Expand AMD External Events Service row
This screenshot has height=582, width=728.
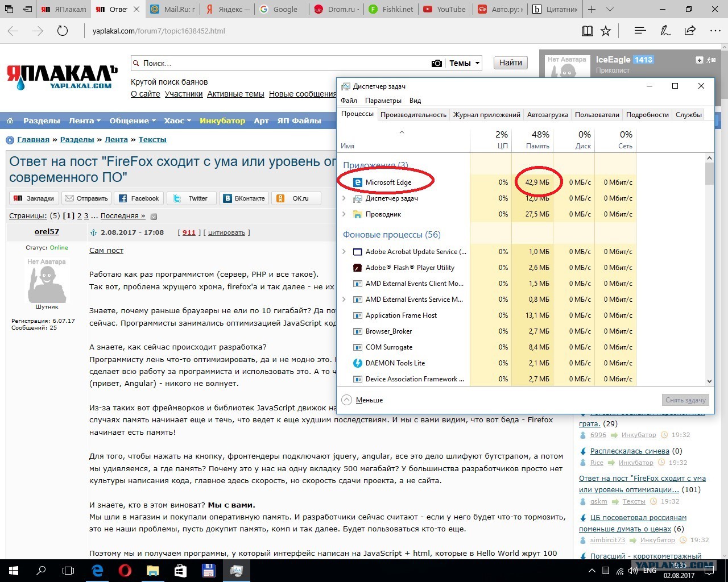[344, 300]
